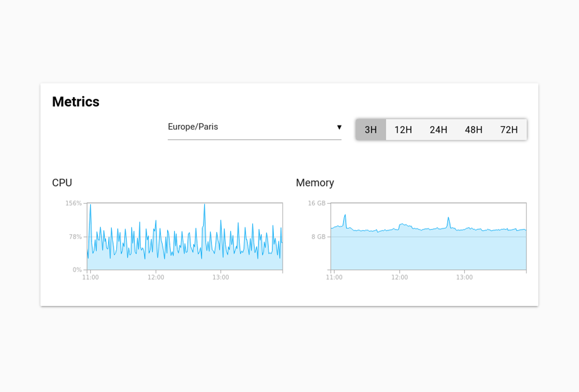This screenshot has width=579, height=392.
Task: Click the Metrics heading
Action: click(76, 102)
